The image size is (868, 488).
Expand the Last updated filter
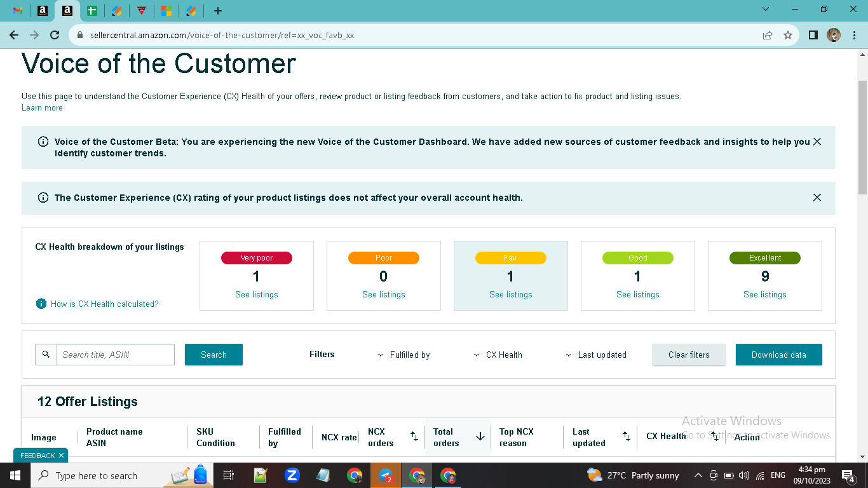coord(596,355)
